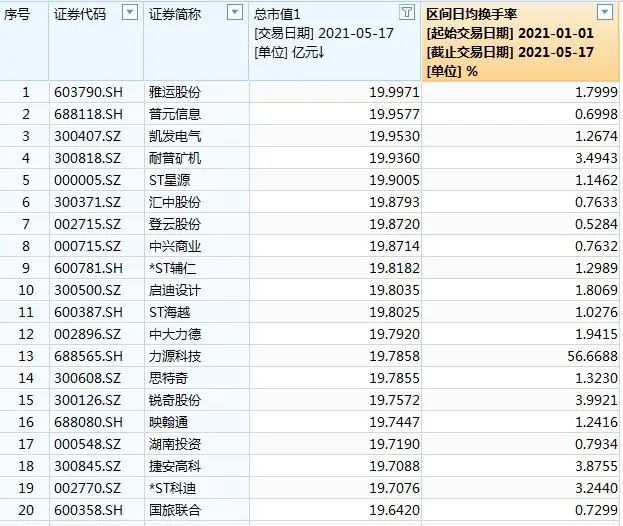Select the stock name 汇中股份
This screenshot has width=623, height=526.
click(175, 202)
